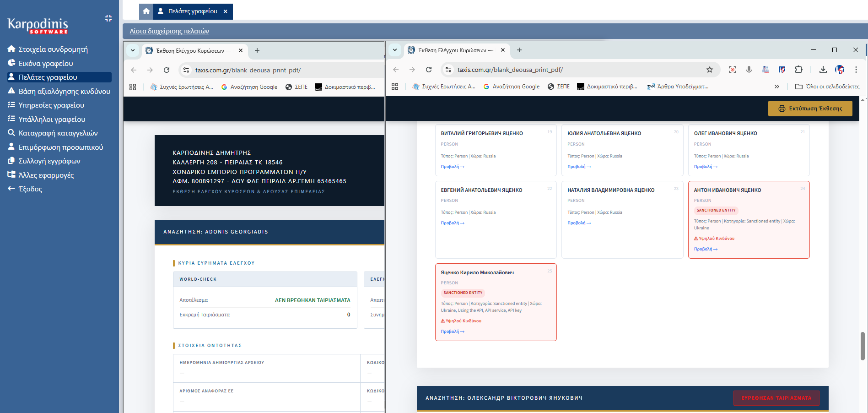Open Υπηρεσίες γραφείου in the sidebar
This screenshot has height=413, width=868.
(x=51, y=105)
